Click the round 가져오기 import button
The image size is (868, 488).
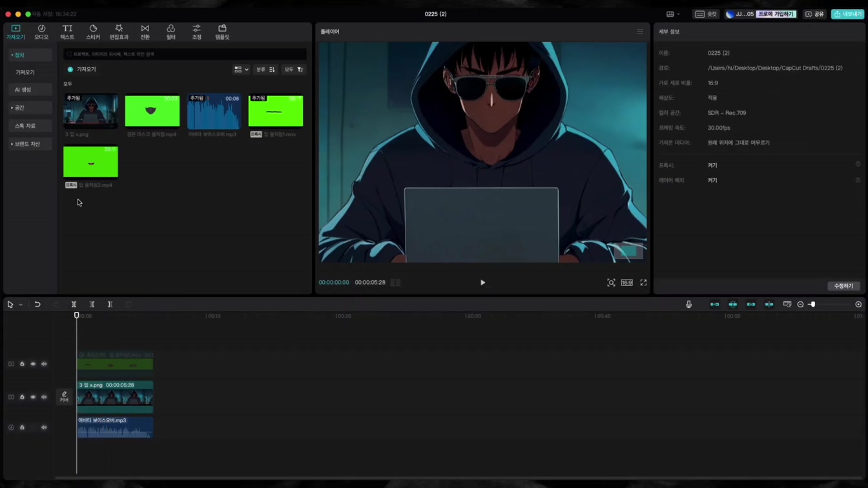click(x=81, y=69)
